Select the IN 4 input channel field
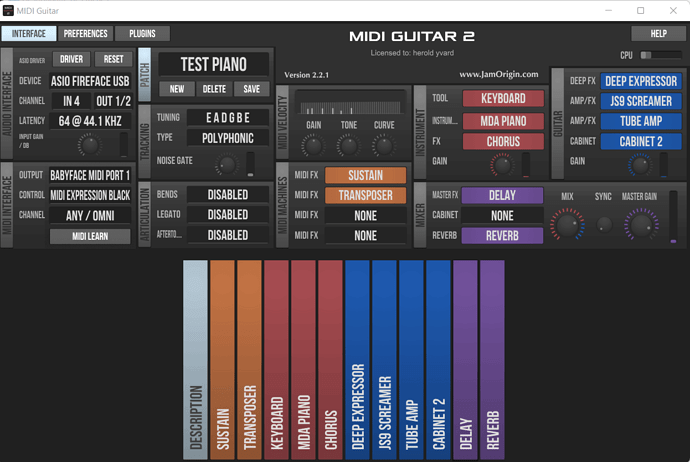 [71, 101]
